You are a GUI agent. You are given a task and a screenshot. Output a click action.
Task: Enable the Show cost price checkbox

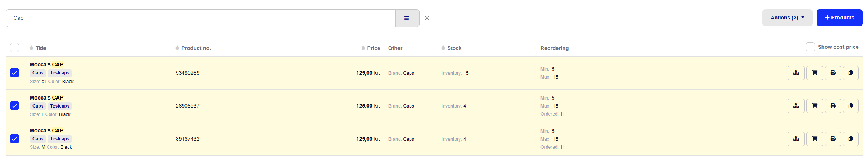[x=810, y=47]
